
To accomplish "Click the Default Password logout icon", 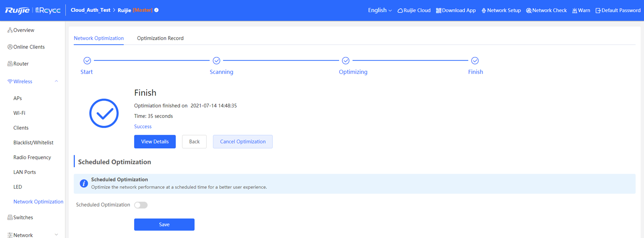I will [x=598, y=10].
